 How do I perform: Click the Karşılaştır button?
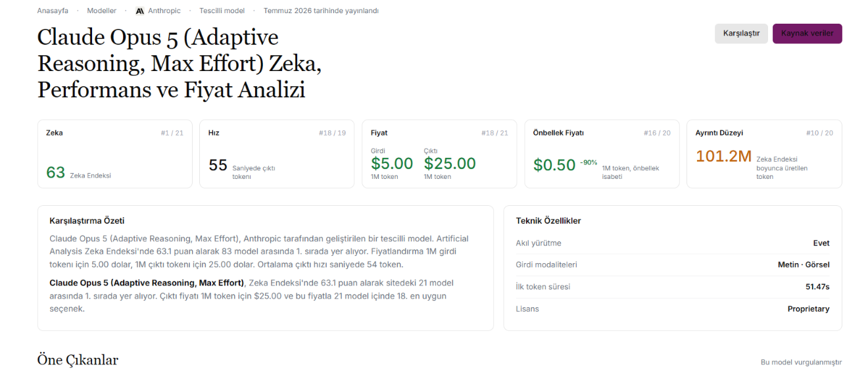741,34
